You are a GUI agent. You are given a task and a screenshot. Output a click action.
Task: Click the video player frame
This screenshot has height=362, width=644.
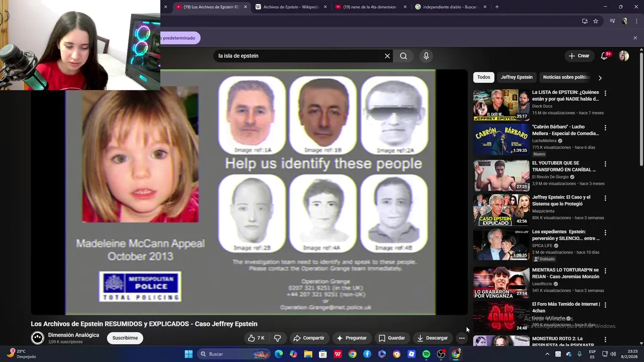coord(250,192)
